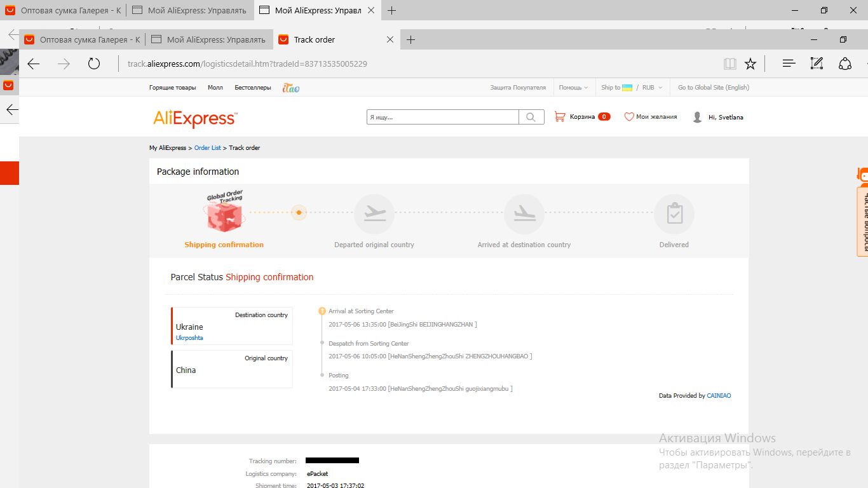Open the account menu Hi, Svetlana
Image resolution: width=868 pixels, height=488 pixels.
click(x=718, y=117)
